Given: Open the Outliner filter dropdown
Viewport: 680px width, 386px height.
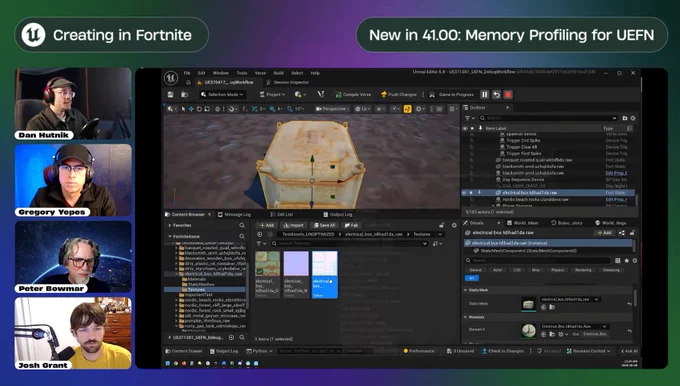Looking at the screenshot, I should coord(469,118).
